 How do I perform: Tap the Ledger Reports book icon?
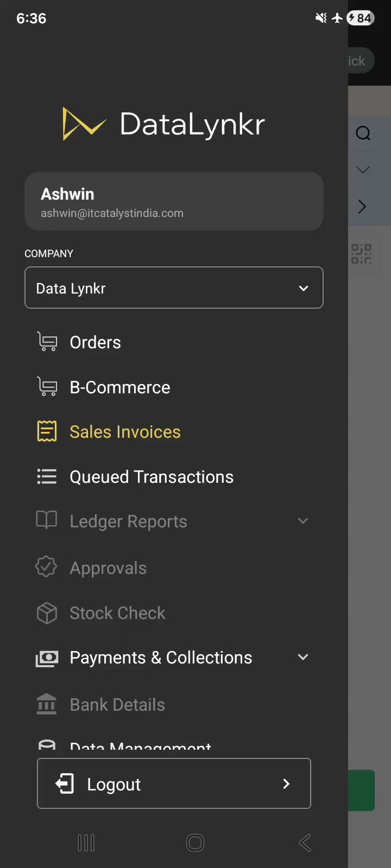pos(47,520)
